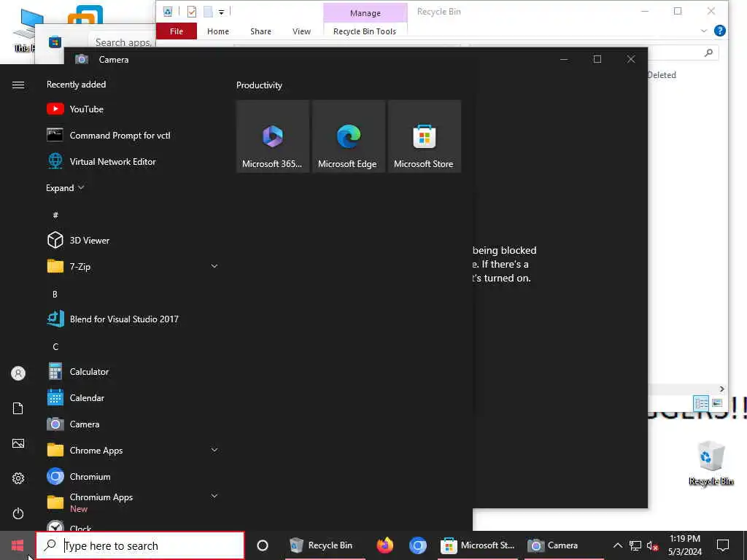Open the Microsoft 365 tile
The image size is (747, 560).
point(273,136)
